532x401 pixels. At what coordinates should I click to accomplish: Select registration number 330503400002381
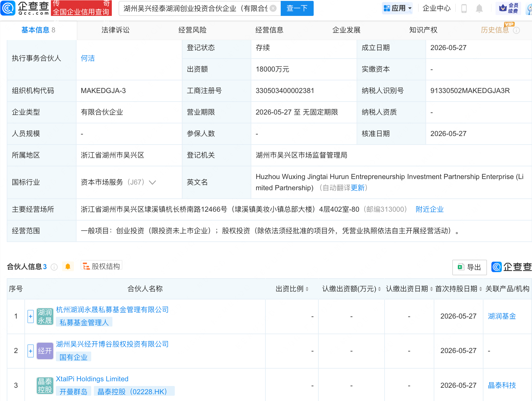tap(285, 91)
